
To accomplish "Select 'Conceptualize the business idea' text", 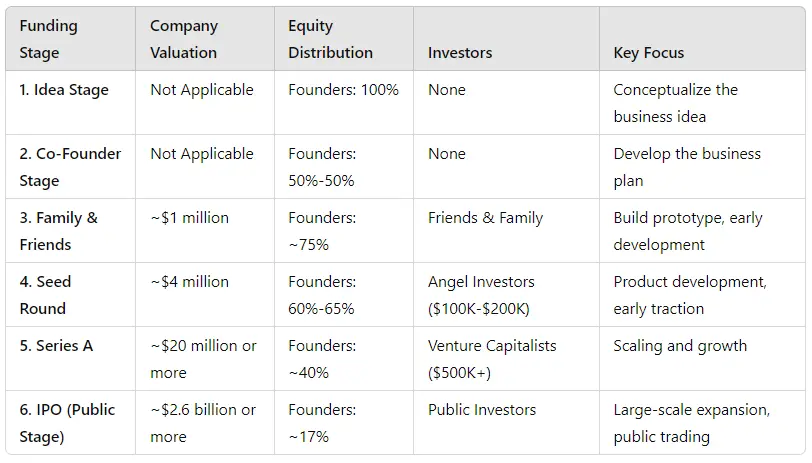I will (675, 103).
